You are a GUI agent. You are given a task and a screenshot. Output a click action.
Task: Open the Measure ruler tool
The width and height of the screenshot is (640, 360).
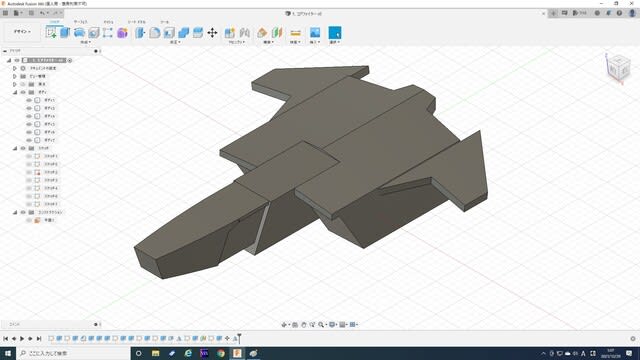point(296,33)
